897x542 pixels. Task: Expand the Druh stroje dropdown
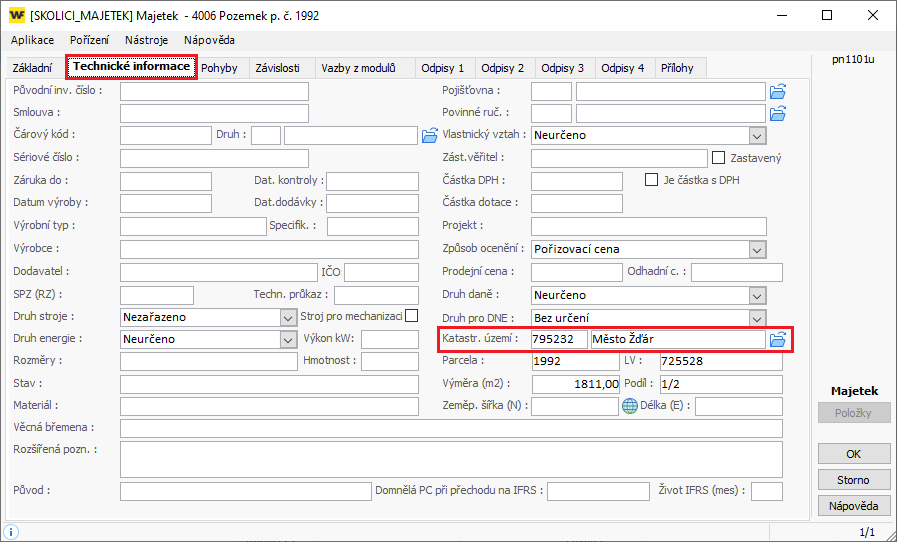pyautogui.click(x=287, y=317)
